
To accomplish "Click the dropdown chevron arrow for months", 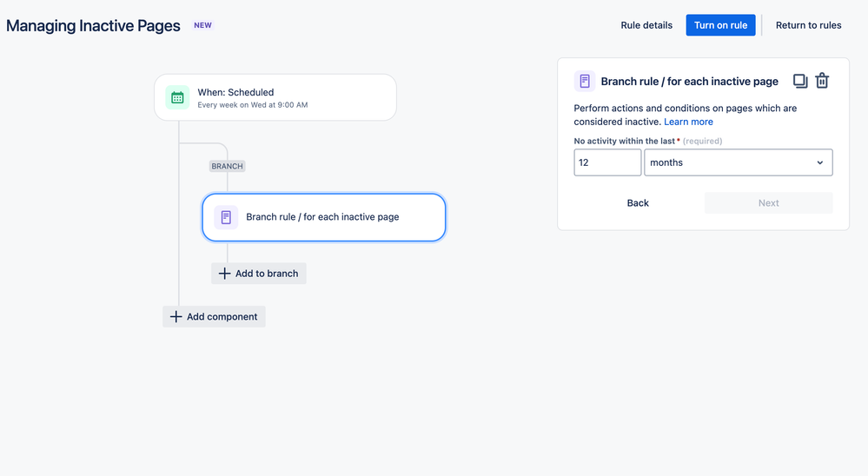I will 820,162.
